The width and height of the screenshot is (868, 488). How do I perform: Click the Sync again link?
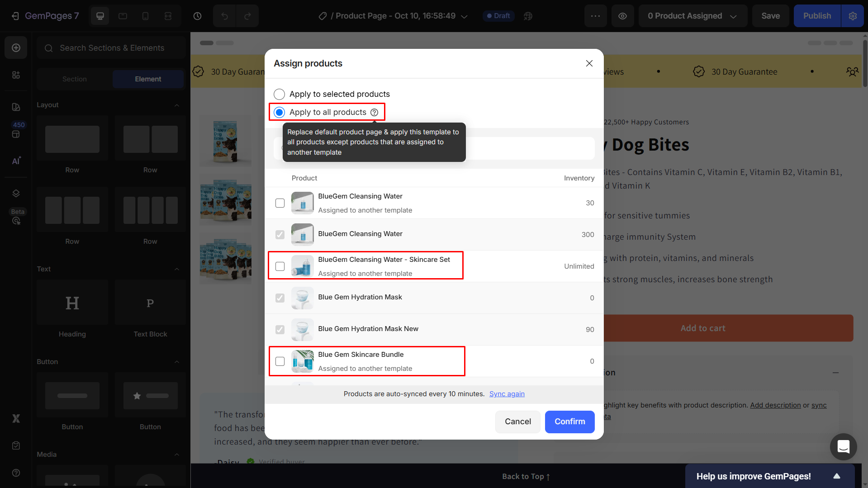[x=507, y=394]
